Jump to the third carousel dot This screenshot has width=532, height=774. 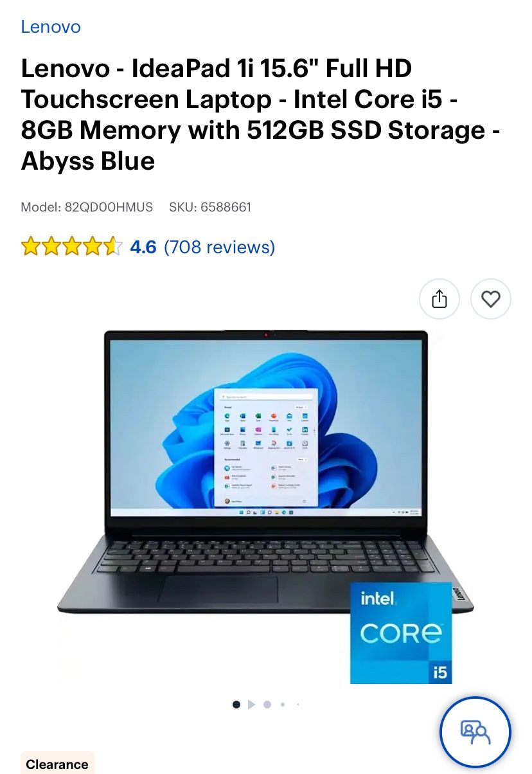pos(267,705)
